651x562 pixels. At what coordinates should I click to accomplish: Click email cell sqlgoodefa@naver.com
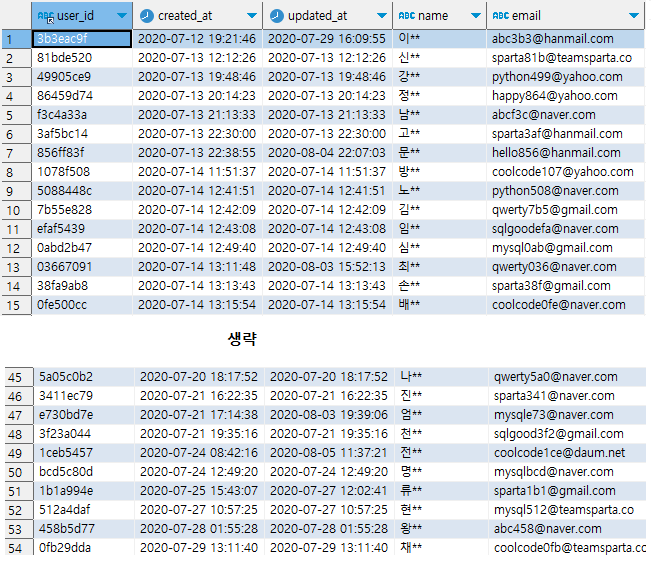(565, 229)
